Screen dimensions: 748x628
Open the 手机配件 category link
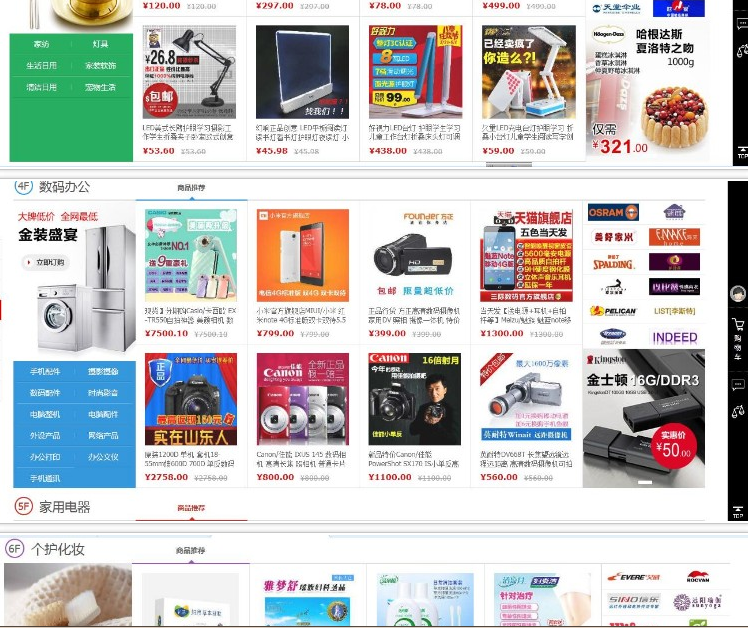tap(45, 371)
